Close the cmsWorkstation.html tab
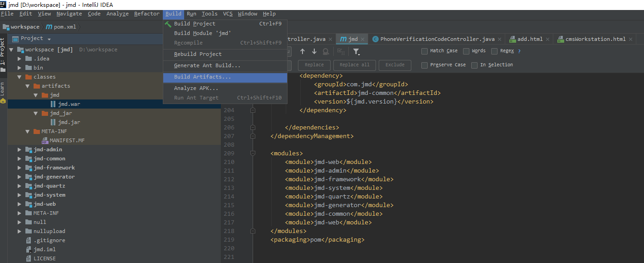 [630, 39]
